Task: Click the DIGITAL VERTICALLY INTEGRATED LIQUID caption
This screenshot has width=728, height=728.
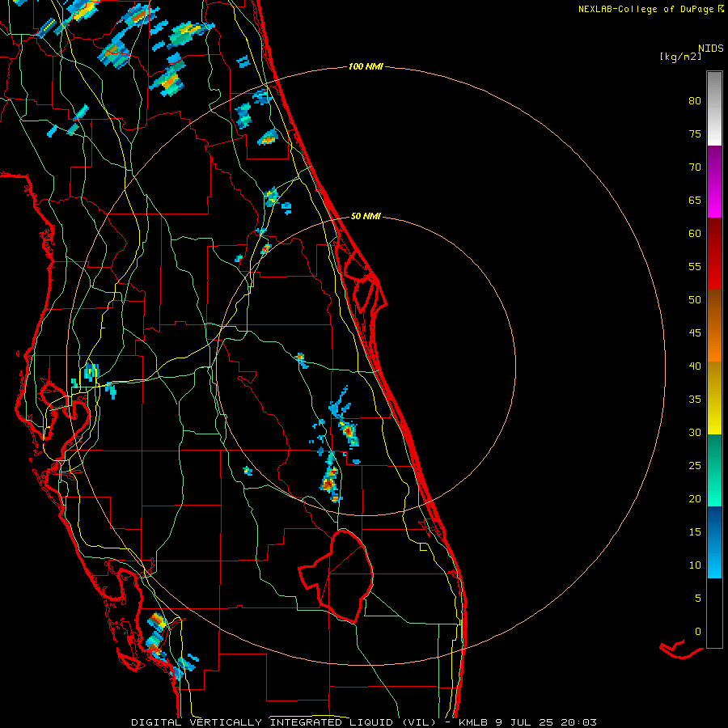Action: pyautogui.click(x=284, y=722)
